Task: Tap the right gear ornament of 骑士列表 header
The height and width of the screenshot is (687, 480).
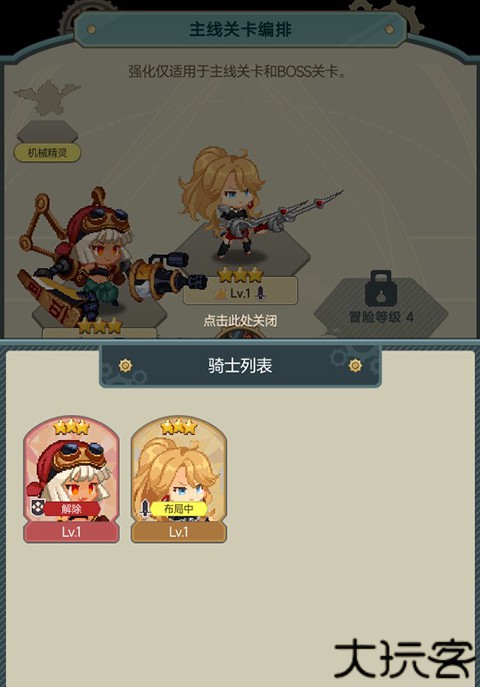Action: pyautogui.click(x=355, y=365)
